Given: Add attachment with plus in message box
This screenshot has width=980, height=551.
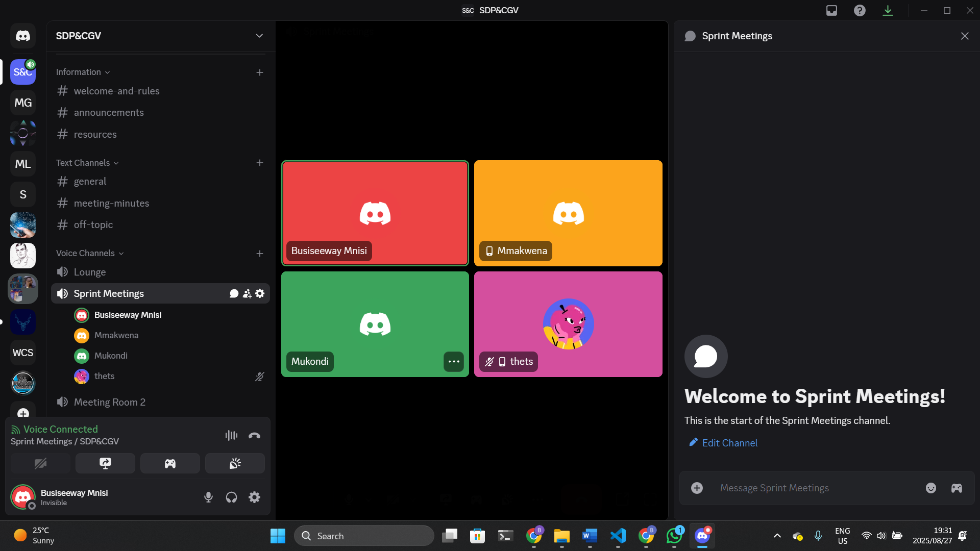Looking at the screenshot, I should 697,488.
